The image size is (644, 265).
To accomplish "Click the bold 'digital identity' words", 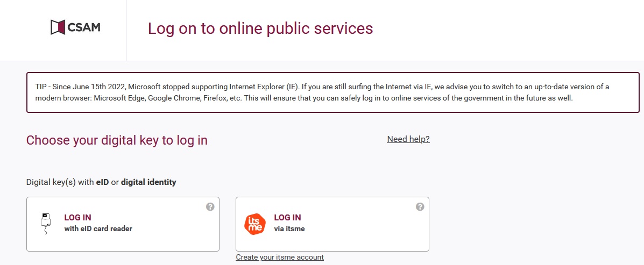I will [x=148, y=182].
